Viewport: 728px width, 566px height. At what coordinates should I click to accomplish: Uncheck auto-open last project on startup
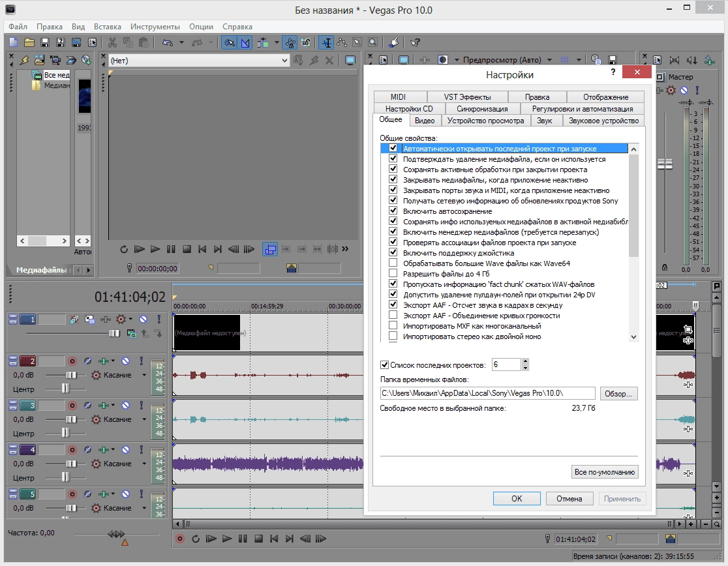tap(393, 148)
